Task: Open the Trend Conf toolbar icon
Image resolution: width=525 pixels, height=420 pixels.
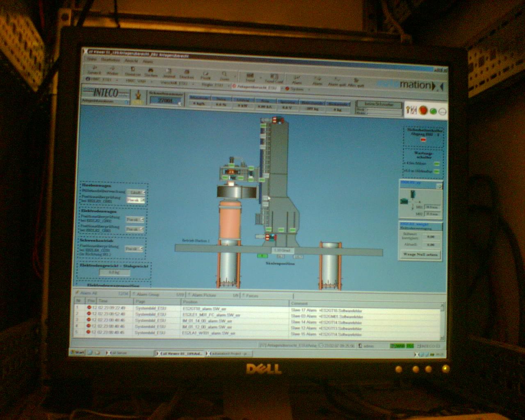Action: click(x=274, y=77)
